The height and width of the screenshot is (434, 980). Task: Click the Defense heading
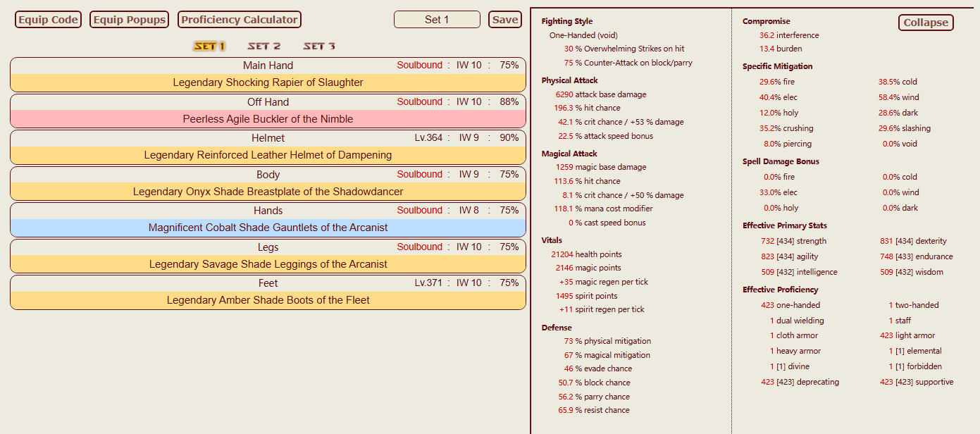coord(557,328)
